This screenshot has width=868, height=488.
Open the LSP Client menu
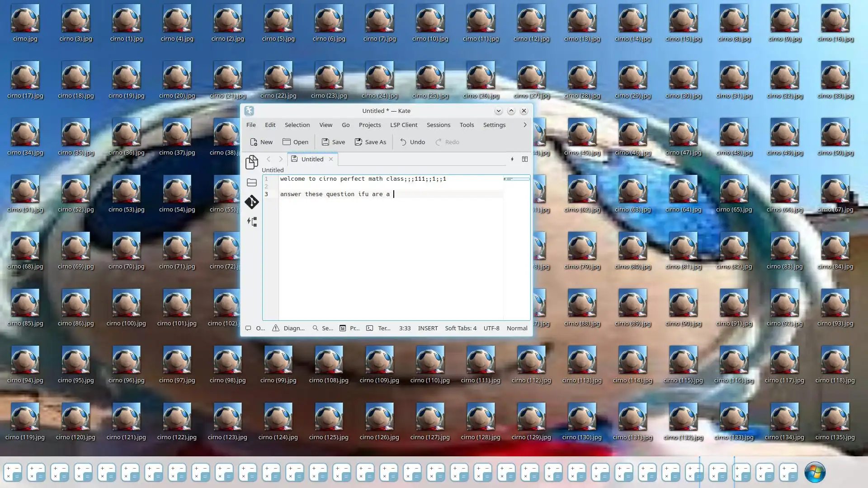point(403,125)
